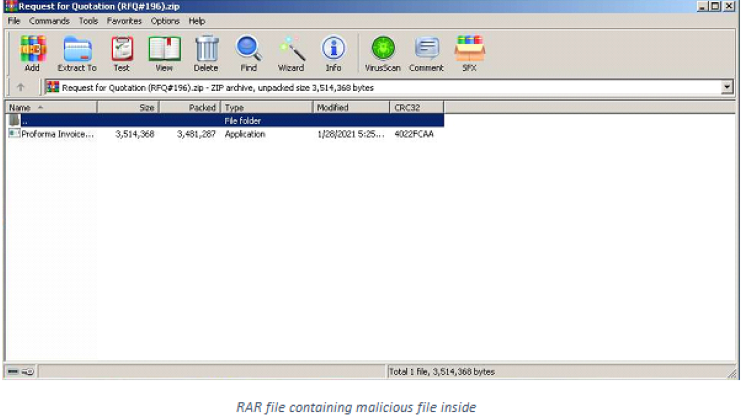
Task: Sort by the Modified column header
Action: click(x=351, y=108)
